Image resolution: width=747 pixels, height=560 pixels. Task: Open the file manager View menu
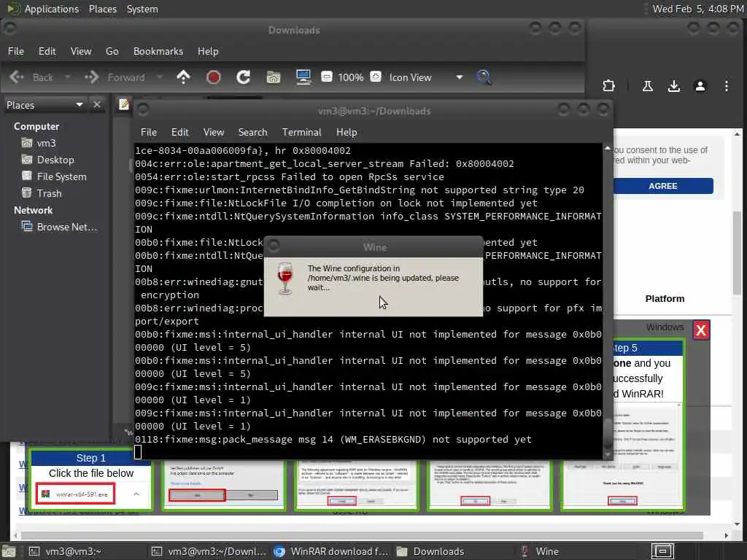click(x=81, y=51)
